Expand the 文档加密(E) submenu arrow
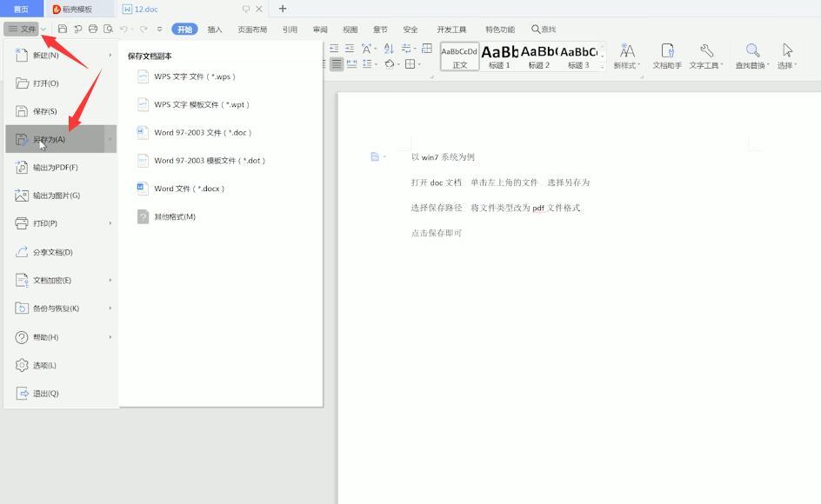This screenshot has height=504, width=821. point(110,281)
